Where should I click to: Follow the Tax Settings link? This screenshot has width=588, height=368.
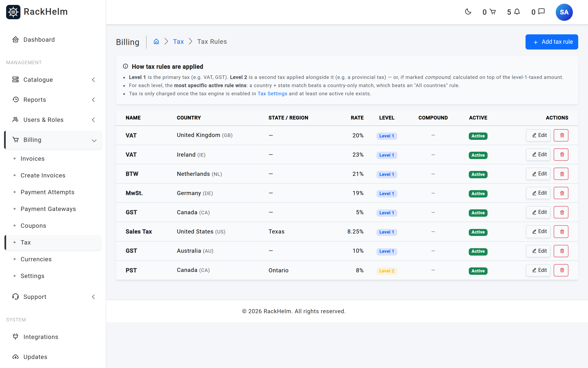coord(272,94)
